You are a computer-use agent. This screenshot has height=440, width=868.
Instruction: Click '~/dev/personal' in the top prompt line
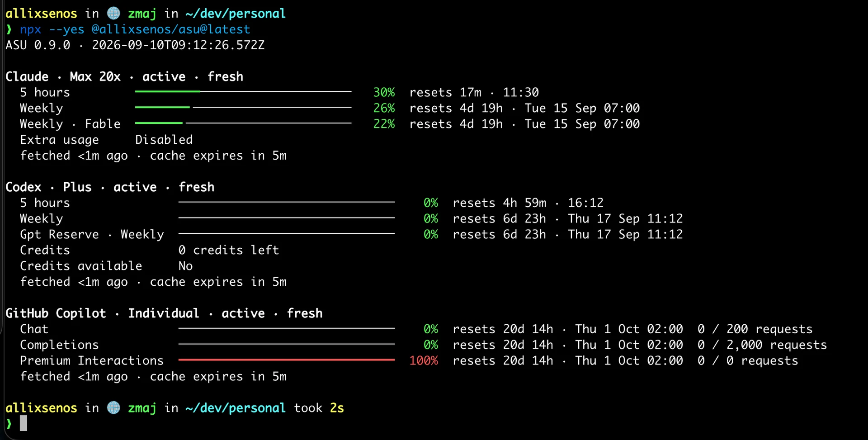click(x=236, y=14)
